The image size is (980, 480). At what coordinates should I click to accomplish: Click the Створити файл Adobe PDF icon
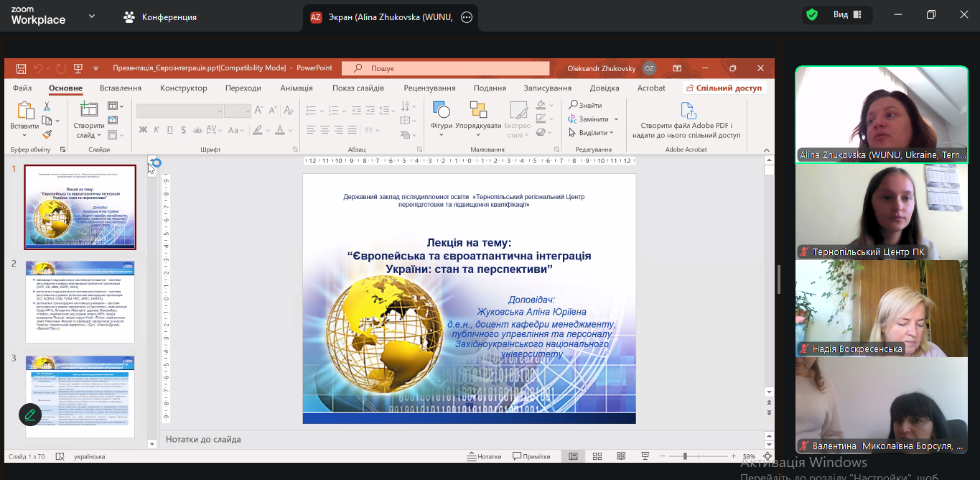[688, 111]
